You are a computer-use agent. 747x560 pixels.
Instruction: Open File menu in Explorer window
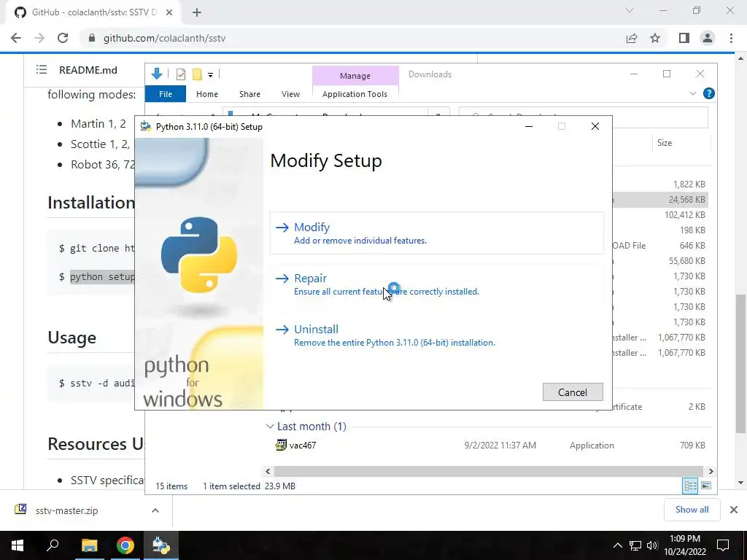click(166, 94)
